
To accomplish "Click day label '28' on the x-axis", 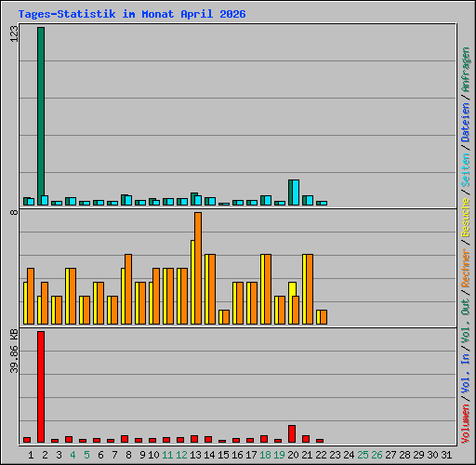I will point(404,455).
